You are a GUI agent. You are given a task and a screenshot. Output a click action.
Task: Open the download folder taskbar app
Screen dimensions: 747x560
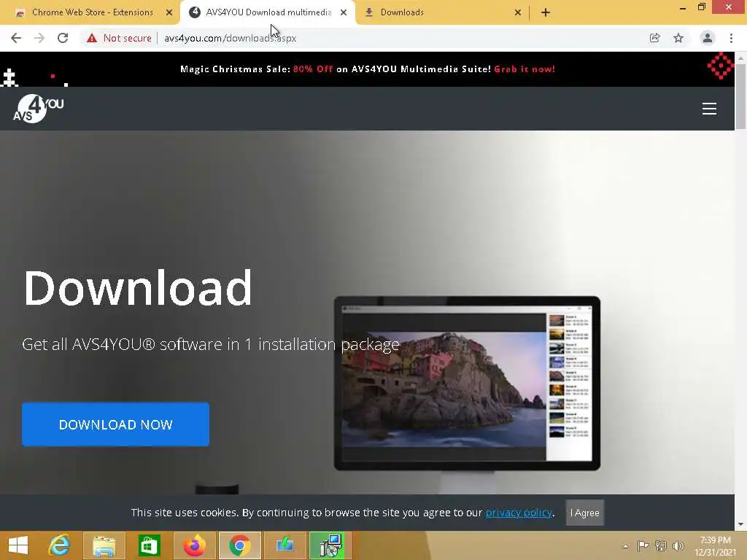click(x=285, y=545)
